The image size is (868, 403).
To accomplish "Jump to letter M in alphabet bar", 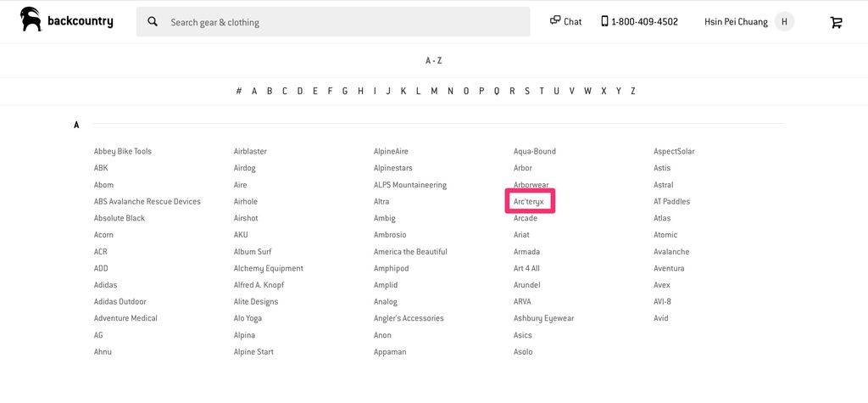I will pyautogui.click(x=434, y=92).
